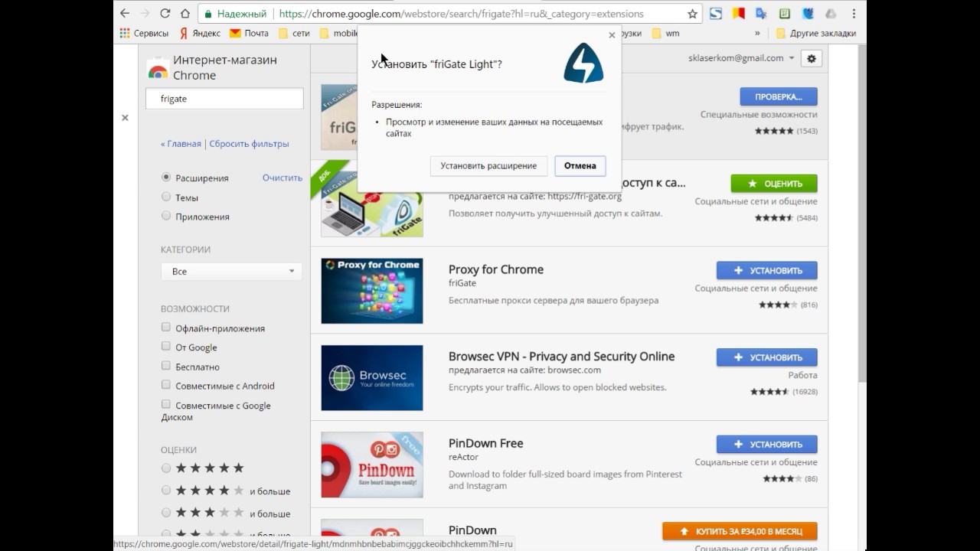Screen dimensions: 980x551
Task: Click the green square extension icon
Action: [x=784, y=14]
